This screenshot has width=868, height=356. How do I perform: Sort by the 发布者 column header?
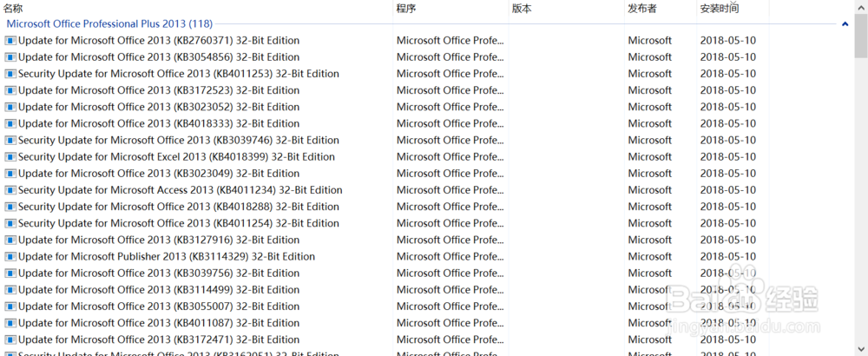coord(642,9)
